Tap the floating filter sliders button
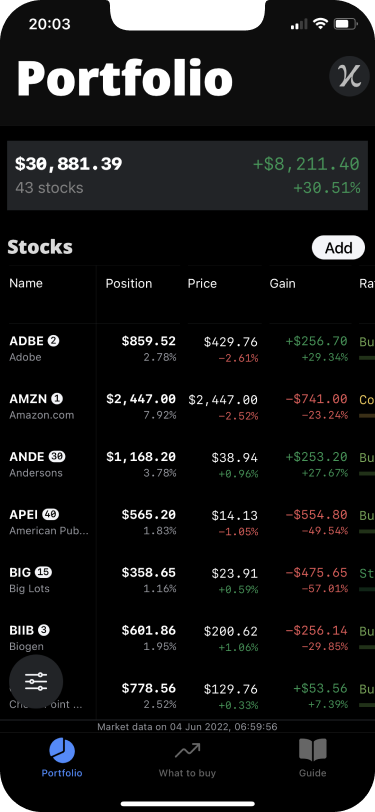375x812 pixels. click(36, 682)
